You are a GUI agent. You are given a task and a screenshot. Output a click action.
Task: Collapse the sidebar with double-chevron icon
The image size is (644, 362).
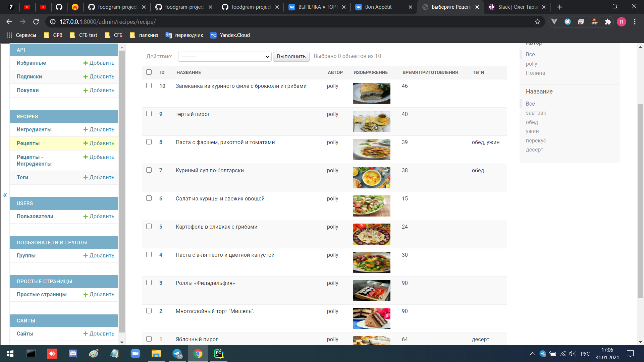(x=5, y=195)
